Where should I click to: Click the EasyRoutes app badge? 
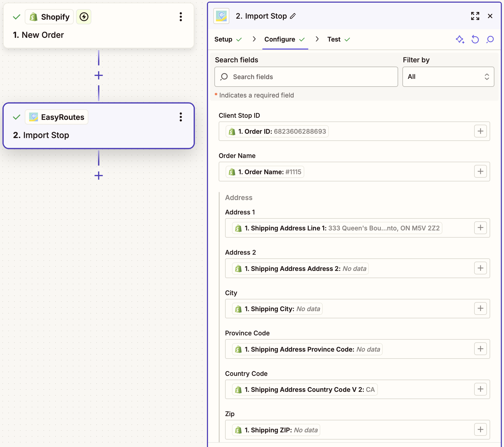point(57,117)
